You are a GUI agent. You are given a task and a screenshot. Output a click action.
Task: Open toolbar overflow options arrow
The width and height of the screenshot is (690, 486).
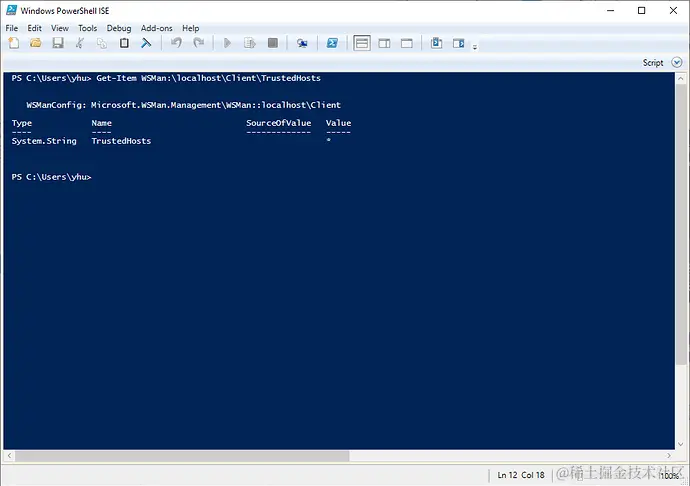tap(475, 47)
